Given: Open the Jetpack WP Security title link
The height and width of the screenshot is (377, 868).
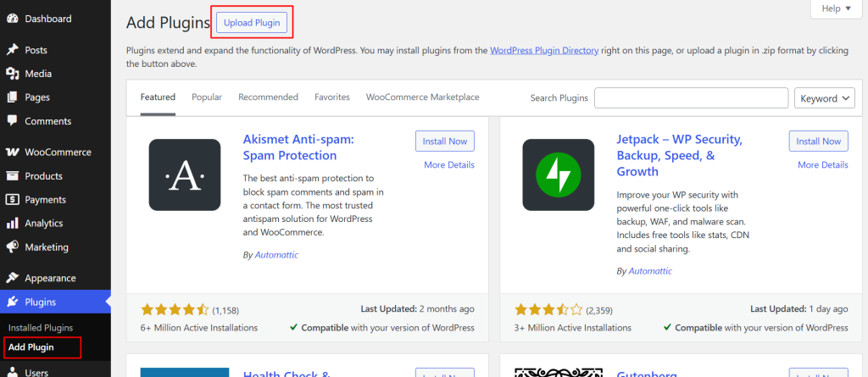Looking at the screenshot, I should coord(679,155).
